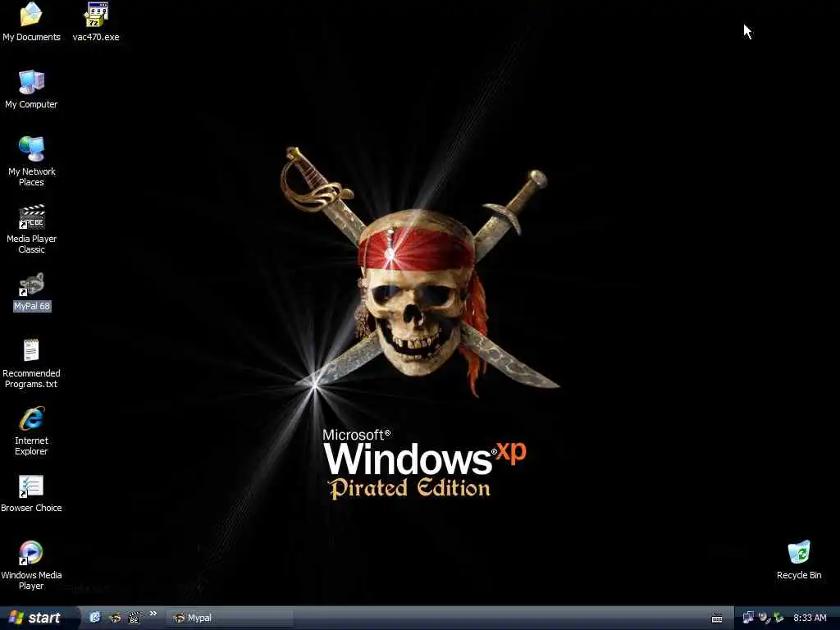Click the 'MyPal 68' highlighted label
The height and width of the screenshot is (630, 840).
[32, 306]
